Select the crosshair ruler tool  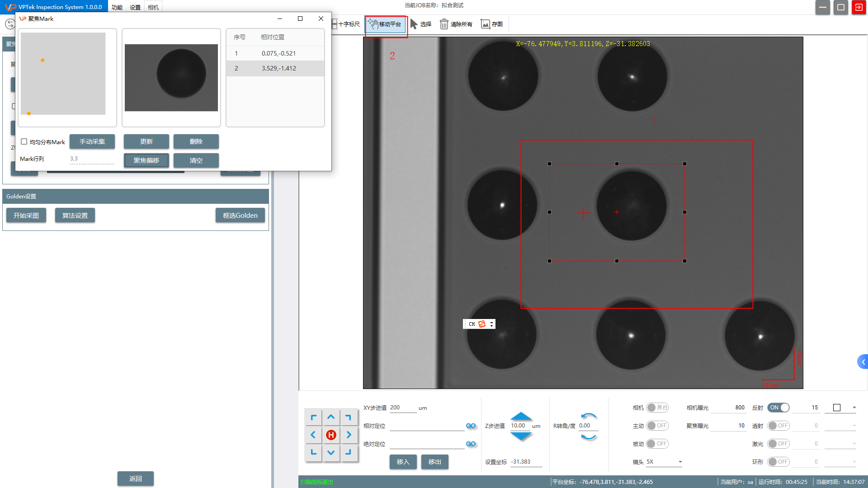[346, 24]
